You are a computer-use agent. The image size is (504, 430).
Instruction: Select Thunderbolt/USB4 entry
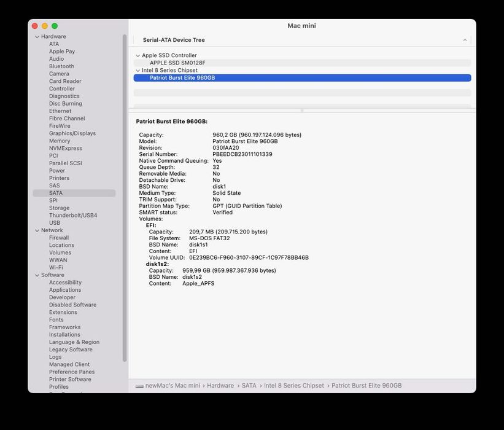(x=73, y=215)
